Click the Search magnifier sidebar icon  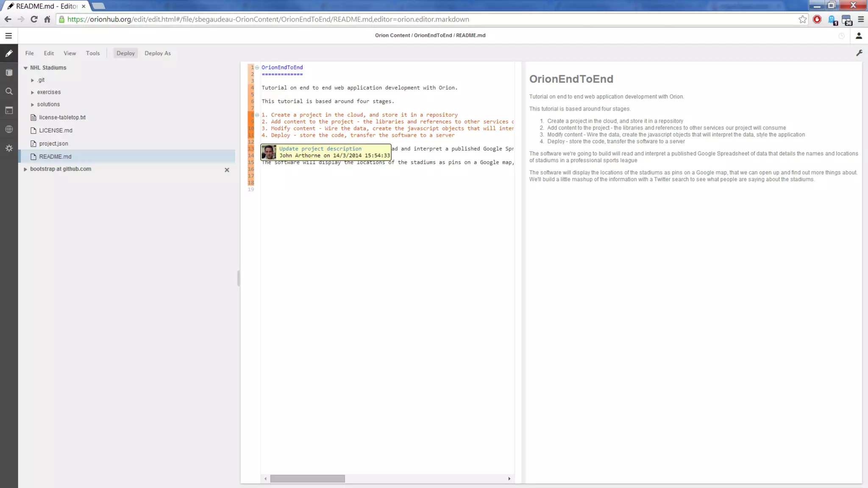9,91
